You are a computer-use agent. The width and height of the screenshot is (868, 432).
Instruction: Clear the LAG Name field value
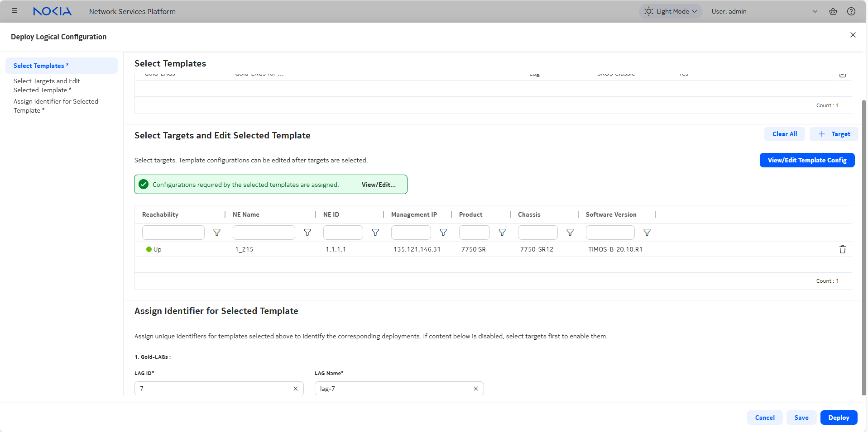(476, 389)
